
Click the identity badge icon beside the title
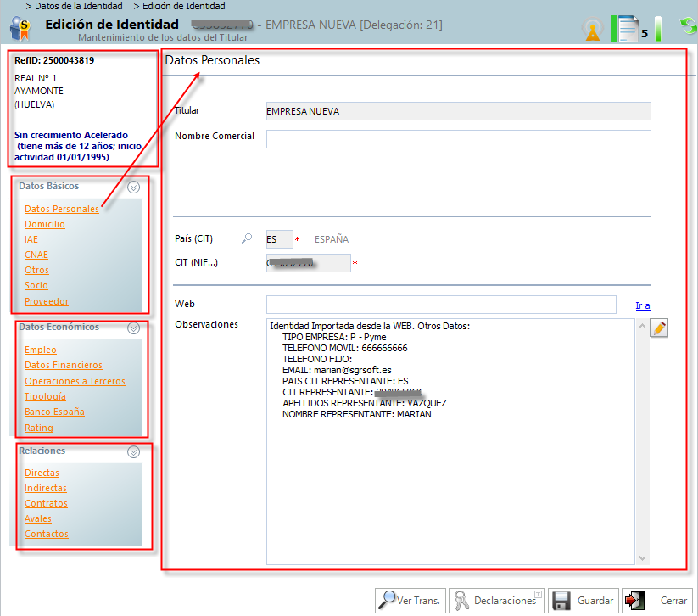(20, 28)
